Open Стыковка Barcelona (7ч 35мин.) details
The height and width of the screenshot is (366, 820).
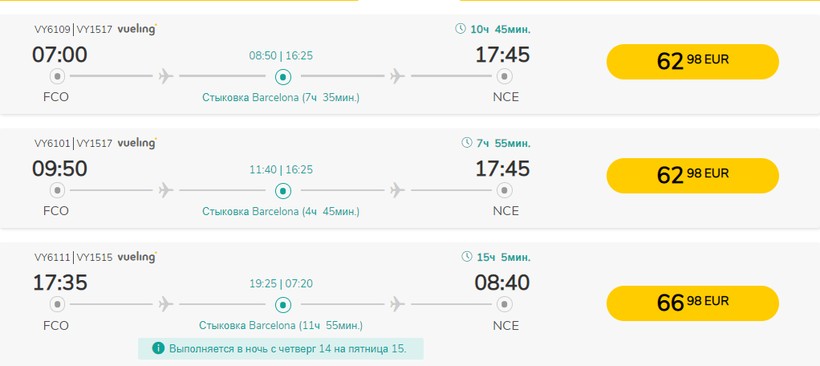pyautogui.click(x=281, y=98)
